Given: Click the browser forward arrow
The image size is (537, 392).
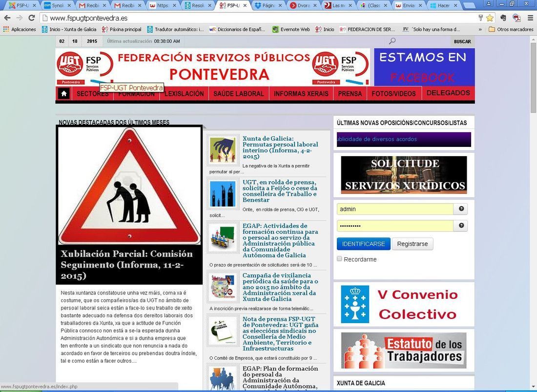Looking at the screenshot, I should click(x=20, y=18).
